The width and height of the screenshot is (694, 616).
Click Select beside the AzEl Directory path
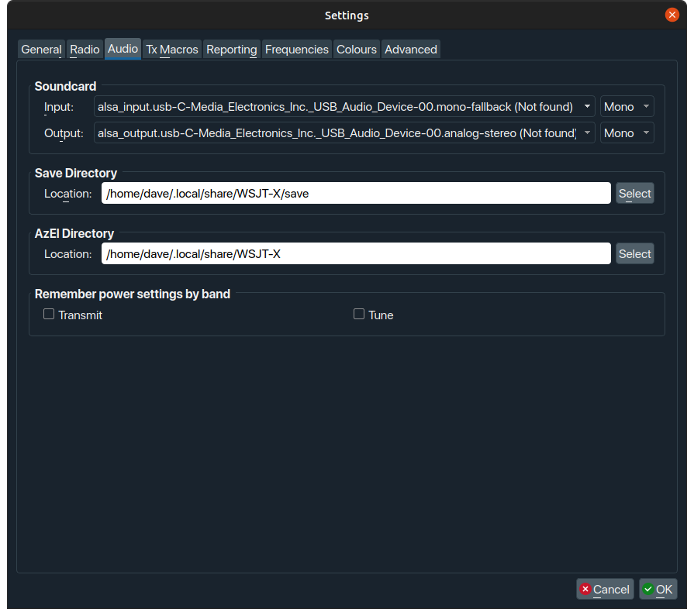tap(634, 253)
